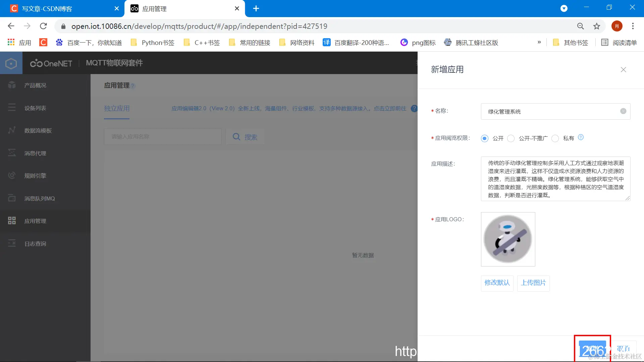Image resolution: width=644 pixels, height=362 pixels.
Task: Open a new browser tab
Action: 256,9
